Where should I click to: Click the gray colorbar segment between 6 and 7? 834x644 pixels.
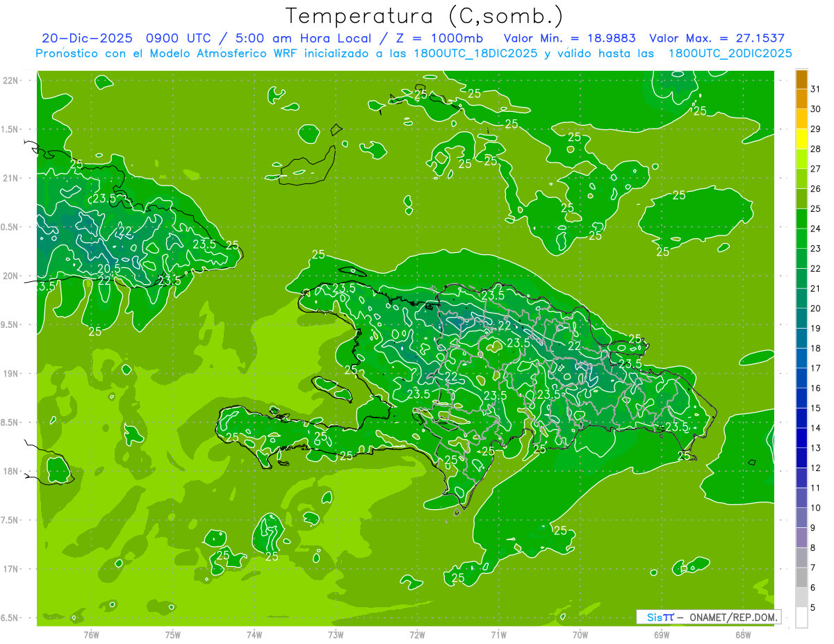(x=801, y=577)
